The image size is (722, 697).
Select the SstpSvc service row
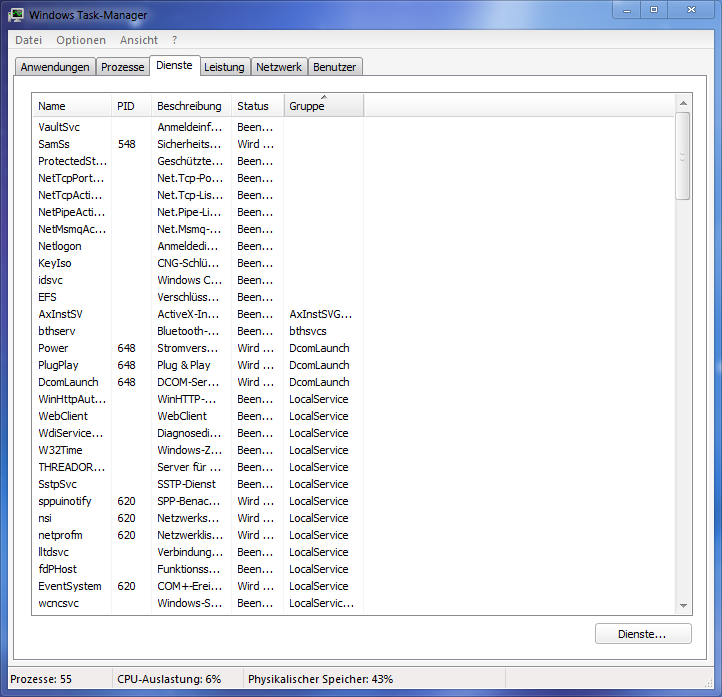tap(198, 484)
